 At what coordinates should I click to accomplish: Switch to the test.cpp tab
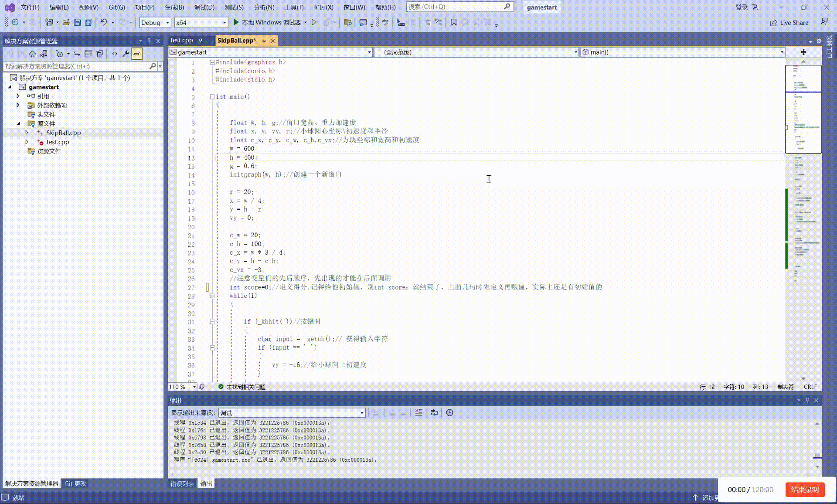(182, 40)
